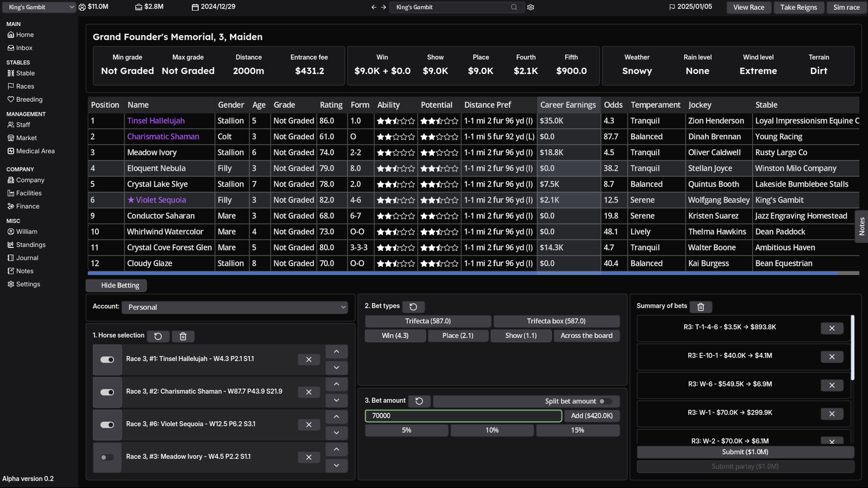
Task: Toggle off Tinsel Hallelujah selection switch
Action: [107, 360]
